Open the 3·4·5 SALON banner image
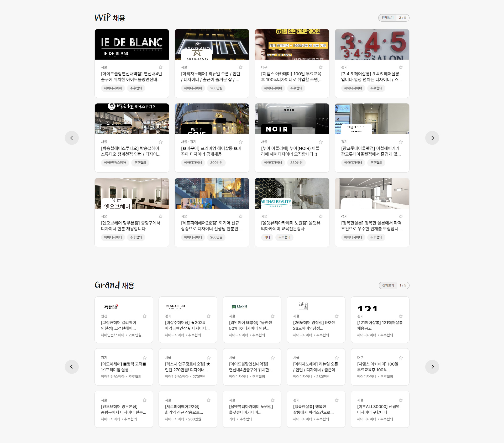Screen dimensions: 504x443 372,44
